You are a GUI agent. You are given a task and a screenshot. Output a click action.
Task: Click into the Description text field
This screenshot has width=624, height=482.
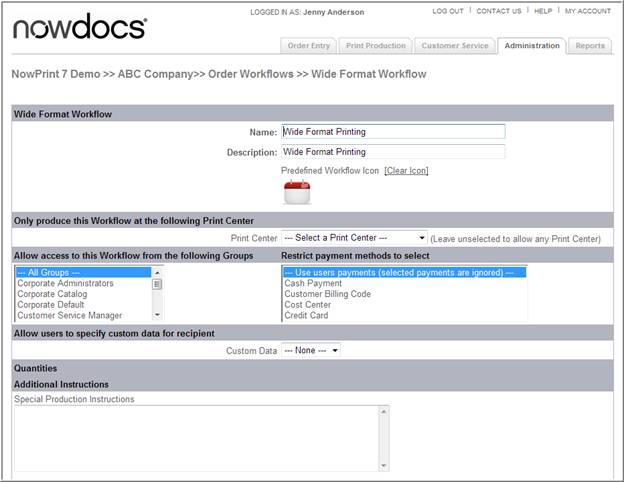point(393,152)
